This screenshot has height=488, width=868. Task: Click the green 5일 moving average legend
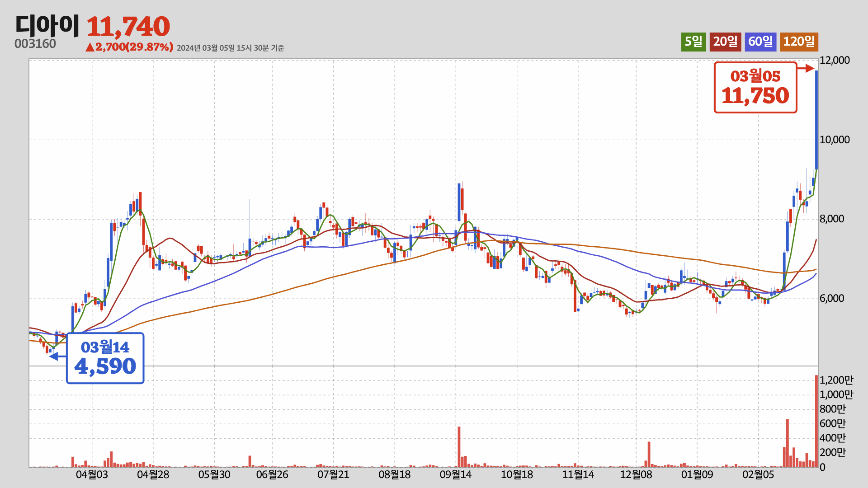(693, 42)
